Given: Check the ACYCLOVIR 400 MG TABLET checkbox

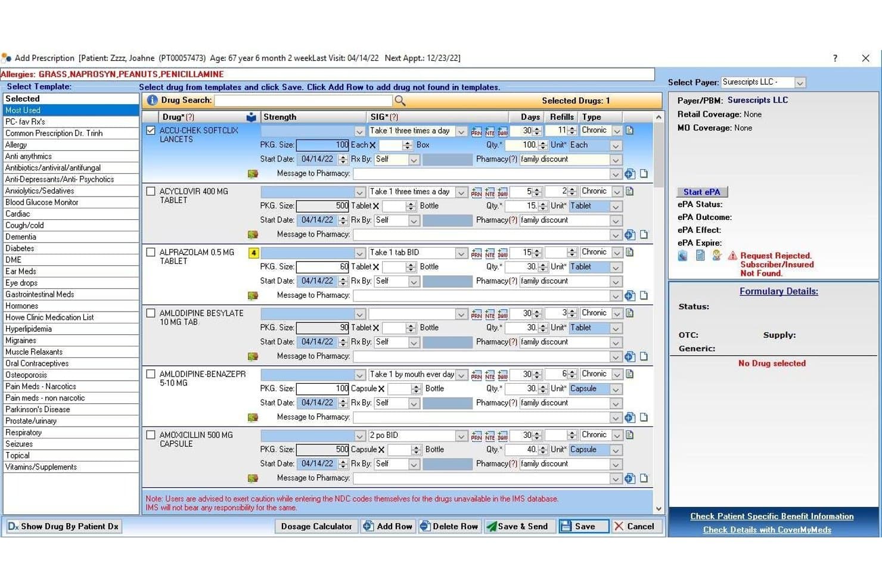Looking at the screenshot, I should [x=151, y=191].
